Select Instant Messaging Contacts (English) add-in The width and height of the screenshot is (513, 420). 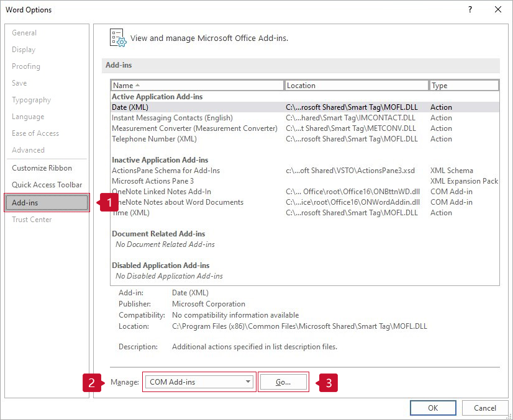coord(172,118)
